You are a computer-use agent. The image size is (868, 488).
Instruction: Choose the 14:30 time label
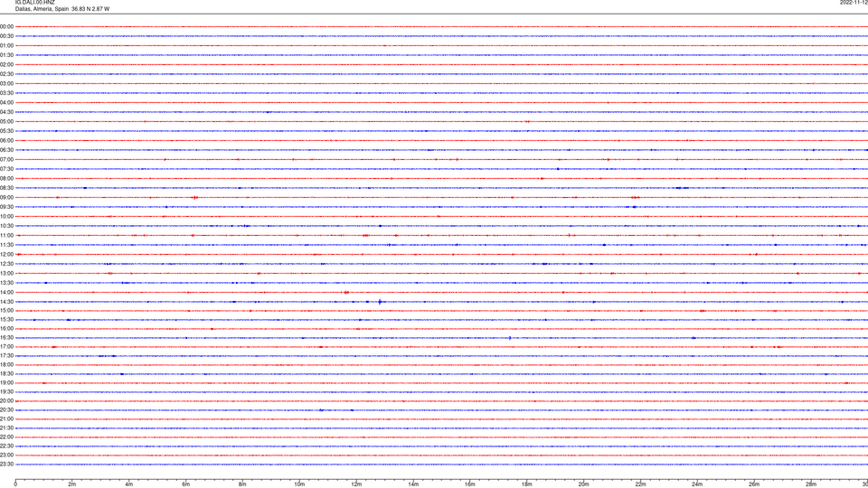(6, 302)
